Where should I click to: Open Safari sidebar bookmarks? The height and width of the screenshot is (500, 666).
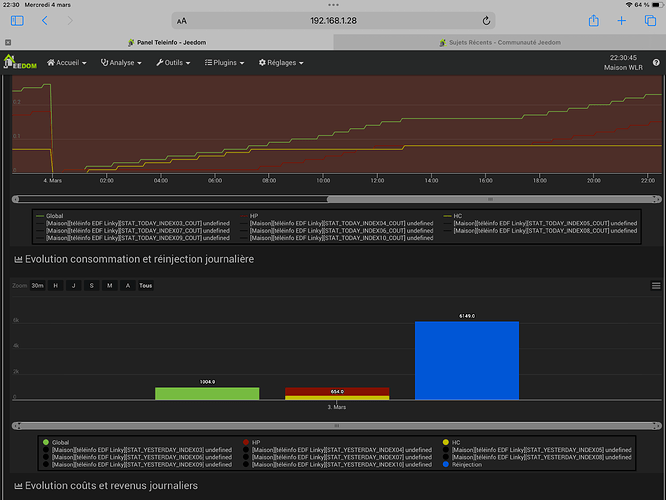[17, 20]
